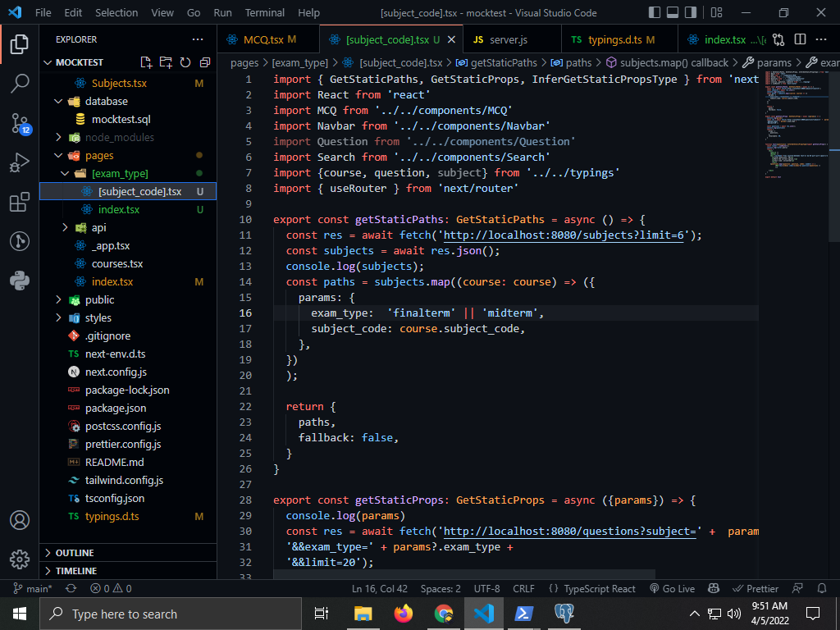This screenshot has height=630, width=840.
Task: Click the localhost:8080/subjects URL link
Action: coord(566,235)
